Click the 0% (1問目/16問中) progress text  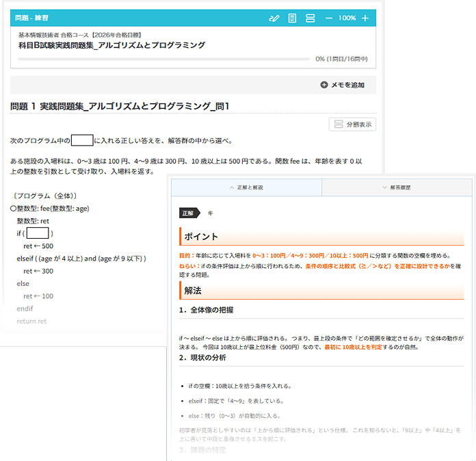344,59
